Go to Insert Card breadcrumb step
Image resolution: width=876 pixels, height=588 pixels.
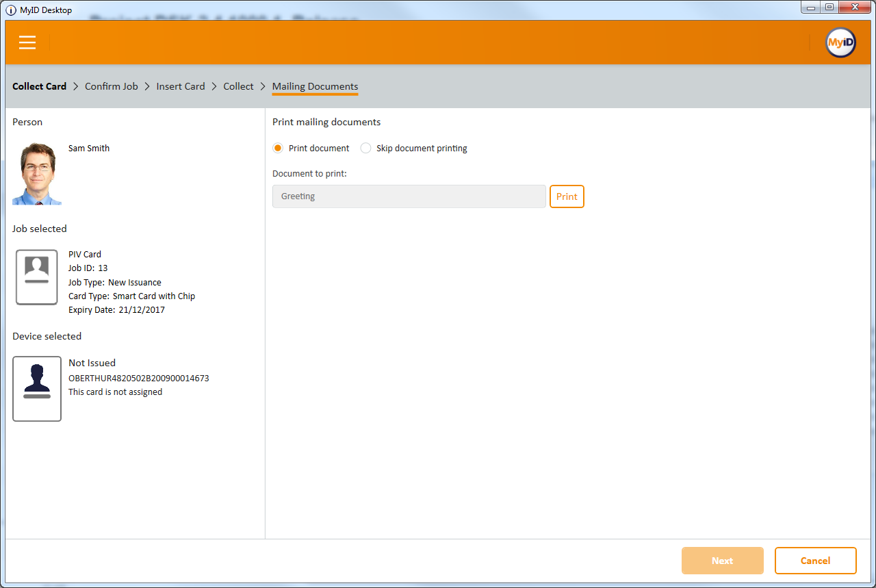pos(181,86)
